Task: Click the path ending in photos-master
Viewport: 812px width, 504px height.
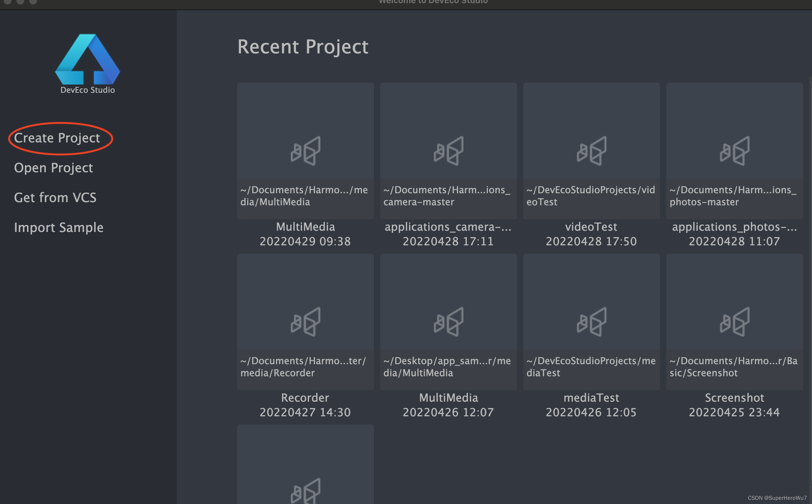Action: (733, 196)
